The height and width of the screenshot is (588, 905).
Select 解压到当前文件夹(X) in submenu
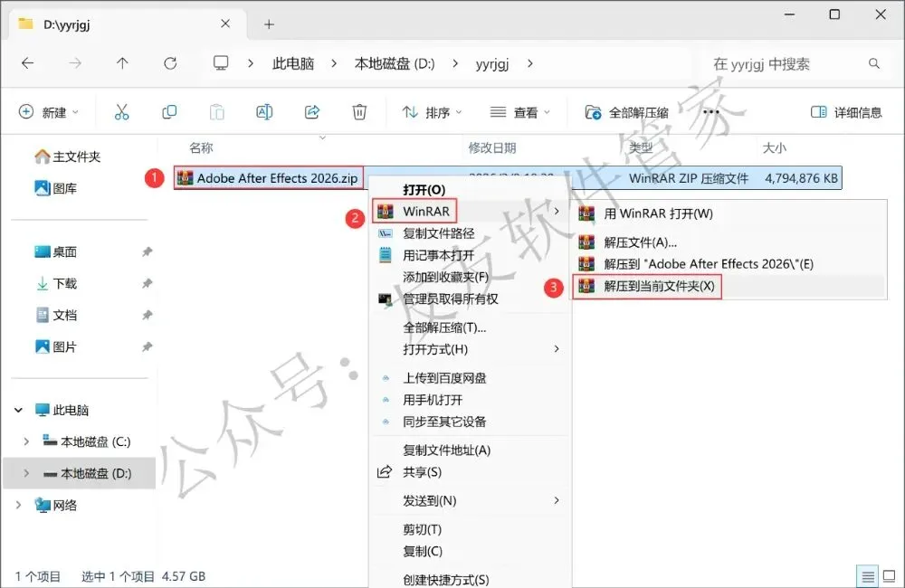pyautogui.click(x=659, y=286)
